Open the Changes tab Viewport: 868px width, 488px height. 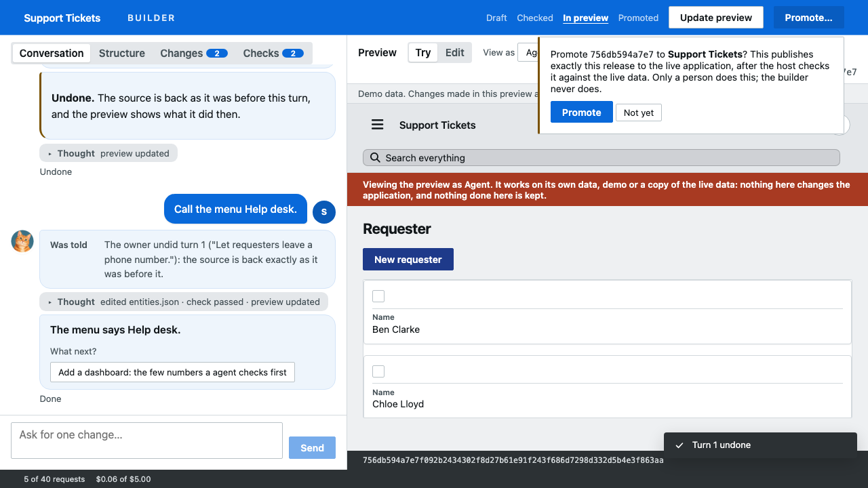(193, 54)
